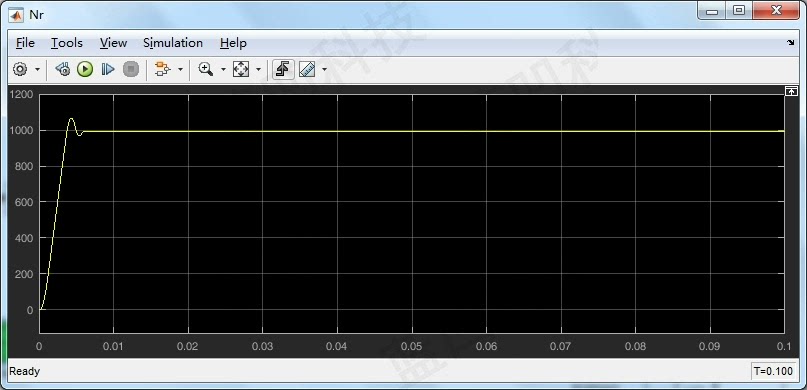Click the Nr window title text
Image resolution: width=807 pixels, height=390 pixels.
(x=37, y=15)
